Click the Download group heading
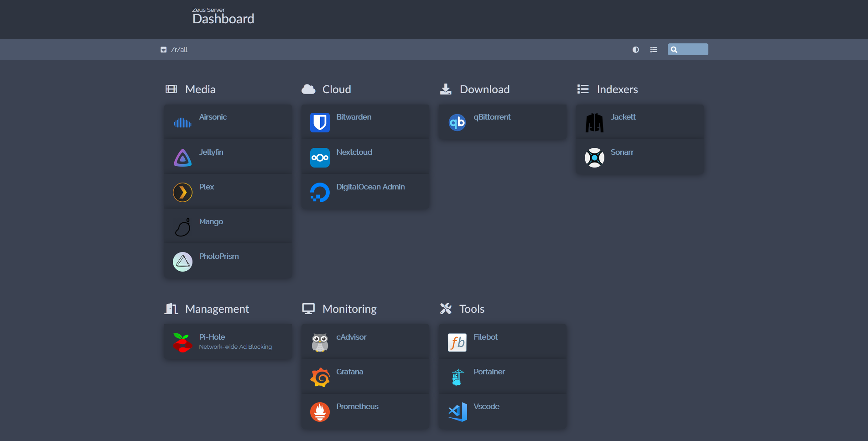 pos(485,89)
